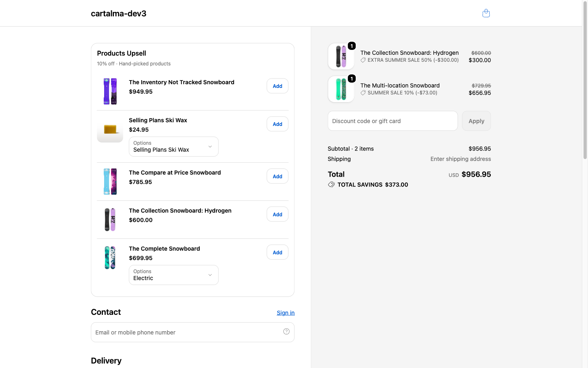This screenshot has height=368, width=588.
Task: Click the email field help question-mark icon
Action: coord(286,332)
